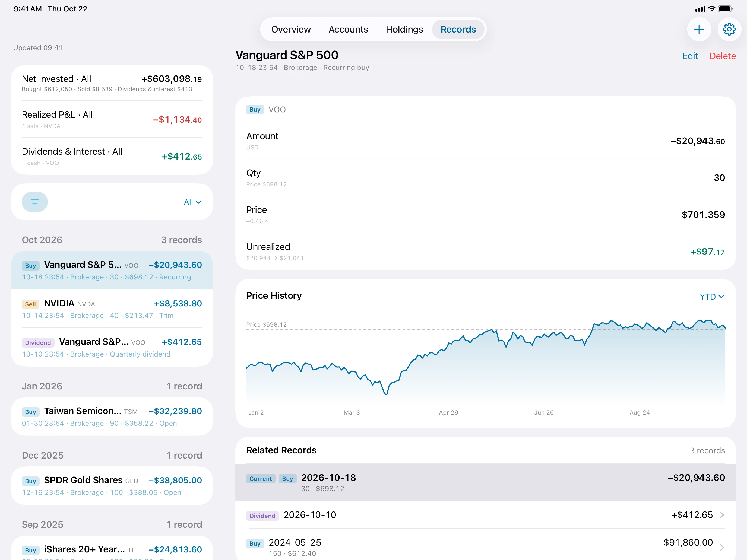Open settings via the gear icon

point(729,29)
